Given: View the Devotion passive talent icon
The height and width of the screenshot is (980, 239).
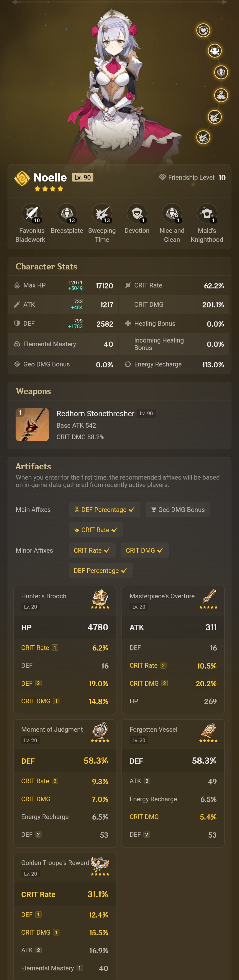Looking at the screenshot, I should tap(137, 214).
